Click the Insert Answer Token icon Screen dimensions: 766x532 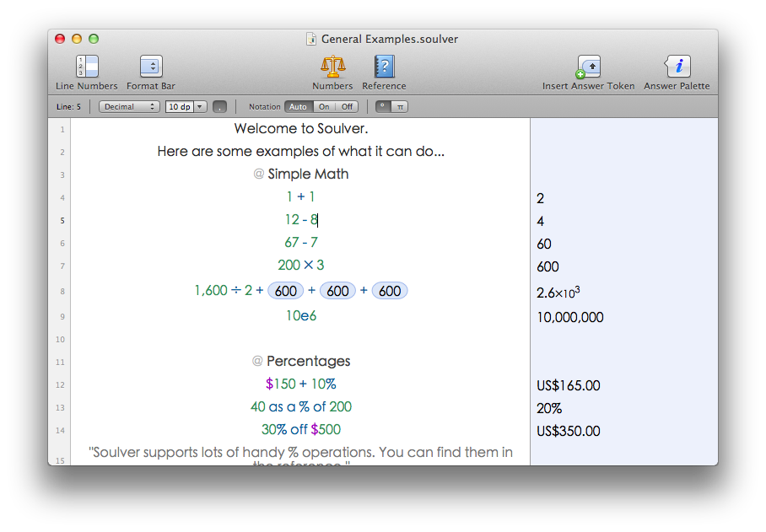[588, 67]
